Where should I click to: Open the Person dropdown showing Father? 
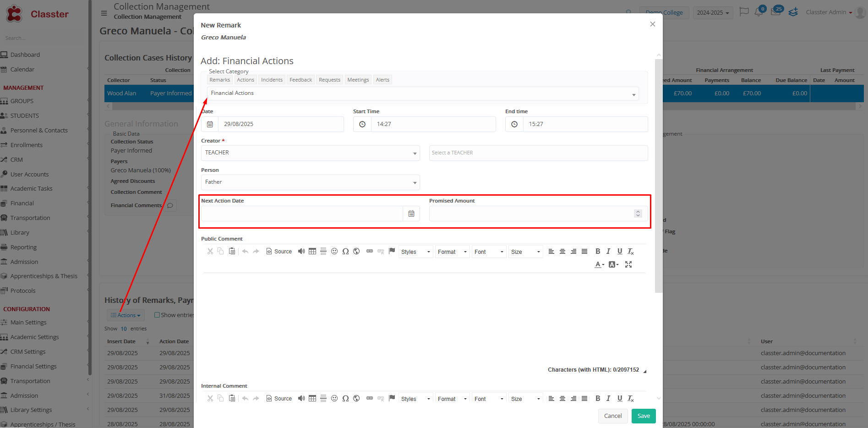coord(310,182)
